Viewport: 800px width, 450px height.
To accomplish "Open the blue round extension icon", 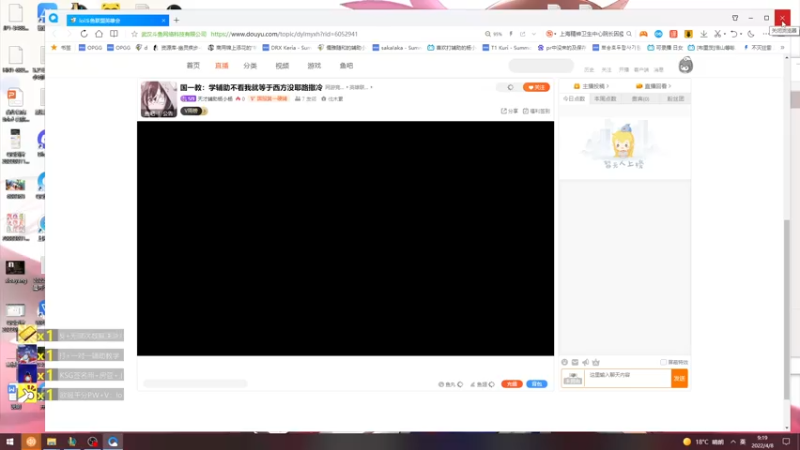I will 659,34.
